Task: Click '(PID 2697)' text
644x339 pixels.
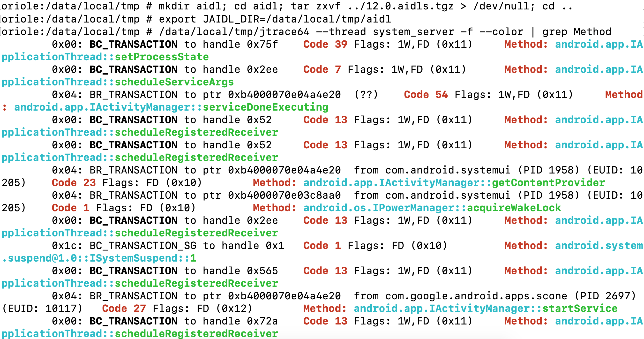Action: tap(605, 296)
